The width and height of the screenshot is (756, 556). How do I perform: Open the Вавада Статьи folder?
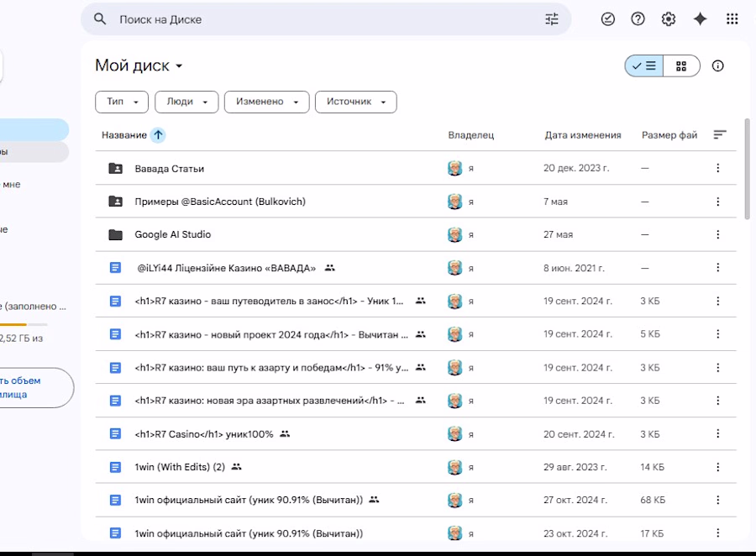coord(169,168)
